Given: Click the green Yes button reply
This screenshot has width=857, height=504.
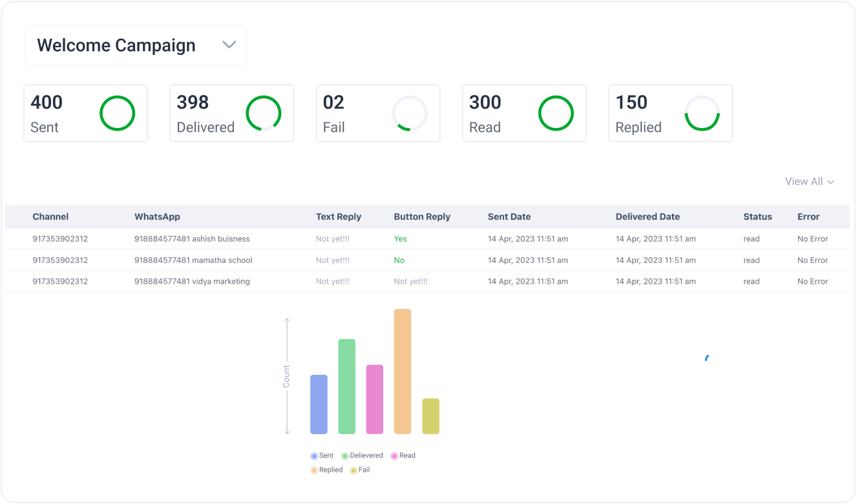Looking at the screenshot, I should tap(400, 239).
